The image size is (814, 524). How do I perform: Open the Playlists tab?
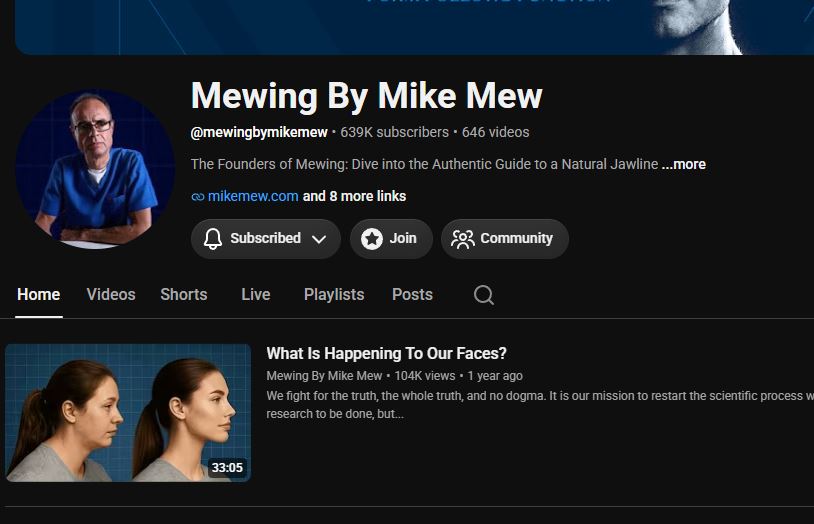click(334, 294)
